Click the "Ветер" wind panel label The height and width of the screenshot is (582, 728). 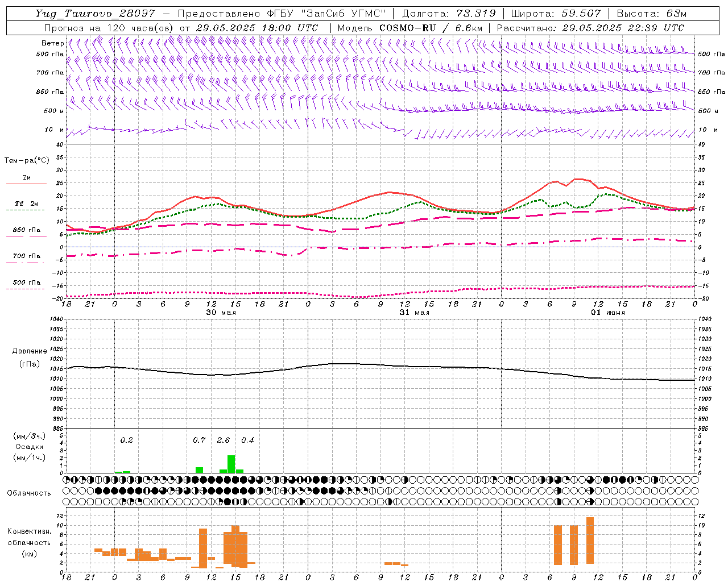pyautogui.click(x=53, y=43)
